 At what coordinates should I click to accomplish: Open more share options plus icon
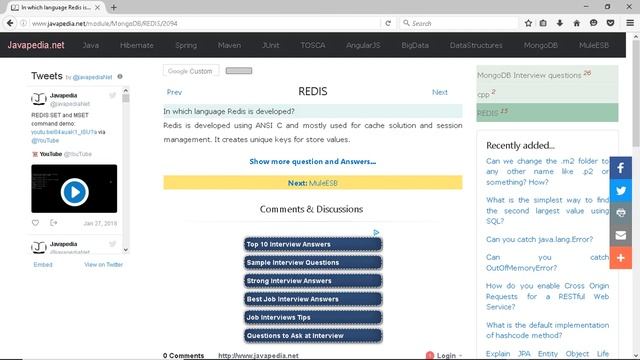click(621, 258)
